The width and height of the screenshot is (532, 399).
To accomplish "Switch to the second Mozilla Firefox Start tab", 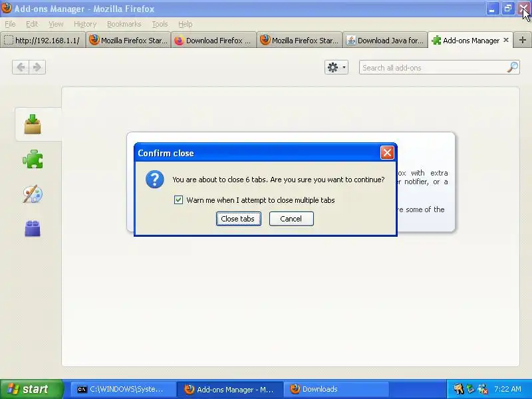I will pyautogui.click(x=300, y=41).
